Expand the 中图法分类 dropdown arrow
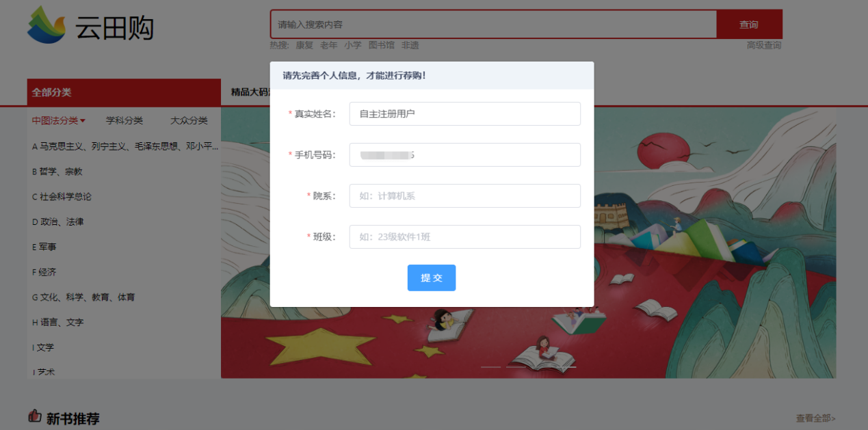The width and height of the screenshot is (868, 430). point(83,121)
